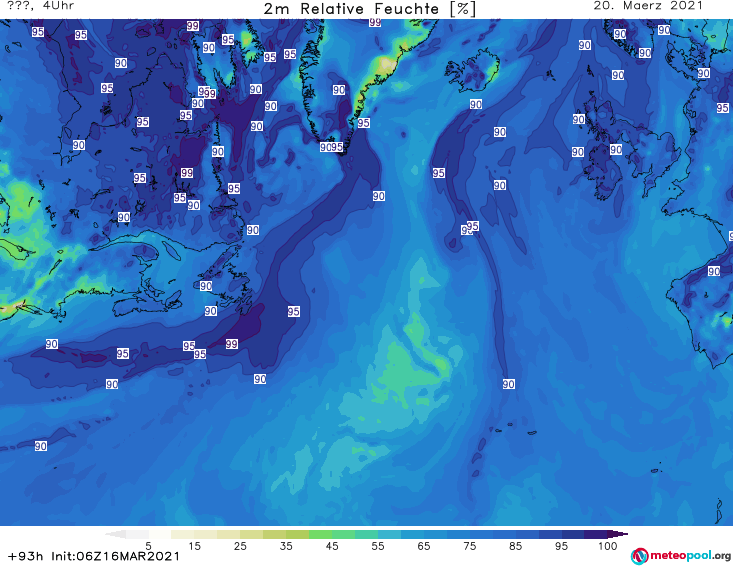Viewport: 733px width, 566px height.
Task: Click the '???, 4Uhr' time label
Action: pos(41,6)
